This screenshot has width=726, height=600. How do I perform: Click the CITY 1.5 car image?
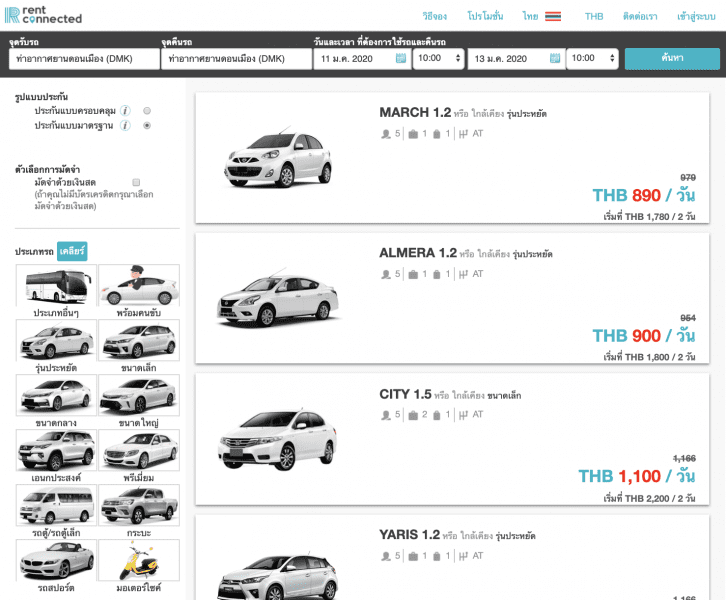278,440
